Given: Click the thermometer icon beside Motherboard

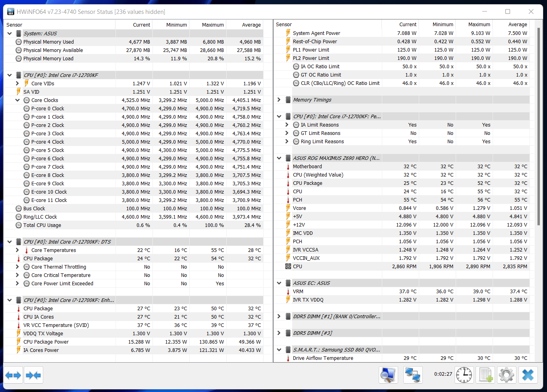Looking at the screenshot, I should (x=288, y=167).
